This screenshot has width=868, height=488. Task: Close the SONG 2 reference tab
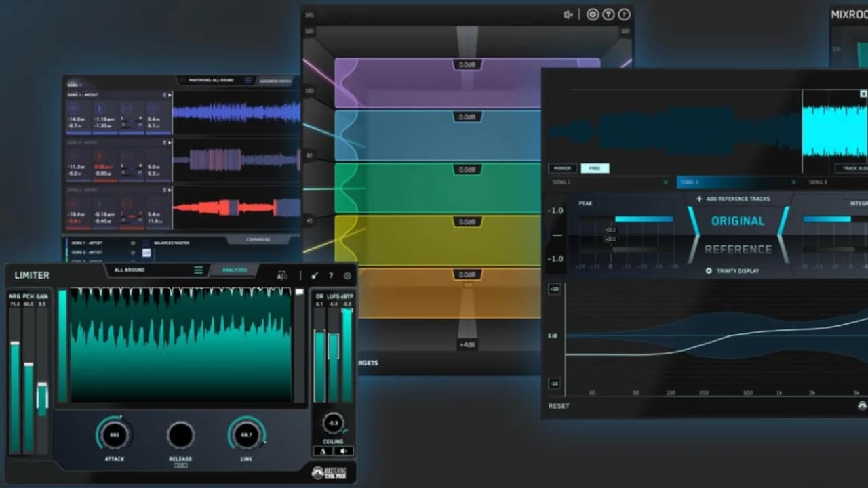(793, 182)
